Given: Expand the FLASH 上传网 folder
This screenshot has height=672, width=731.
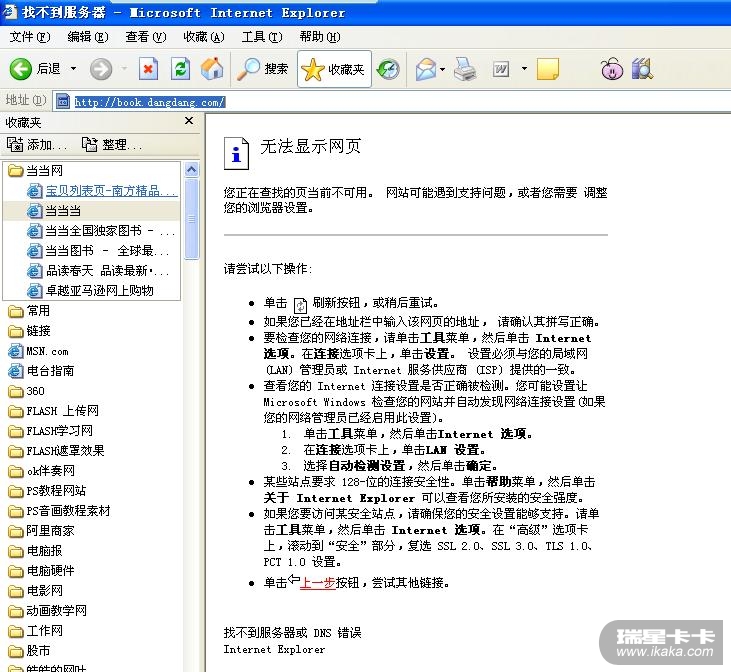Looking at the screenshot, I should tap(54, 411).
